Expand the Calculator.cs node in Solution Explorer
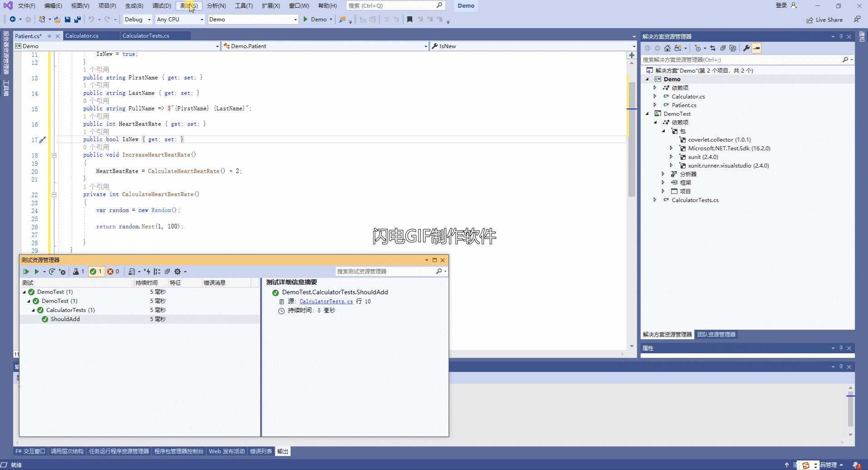Image resolution: width=868 pixels, height=470 pixels. pyautogui.click(x=655, y=96)
